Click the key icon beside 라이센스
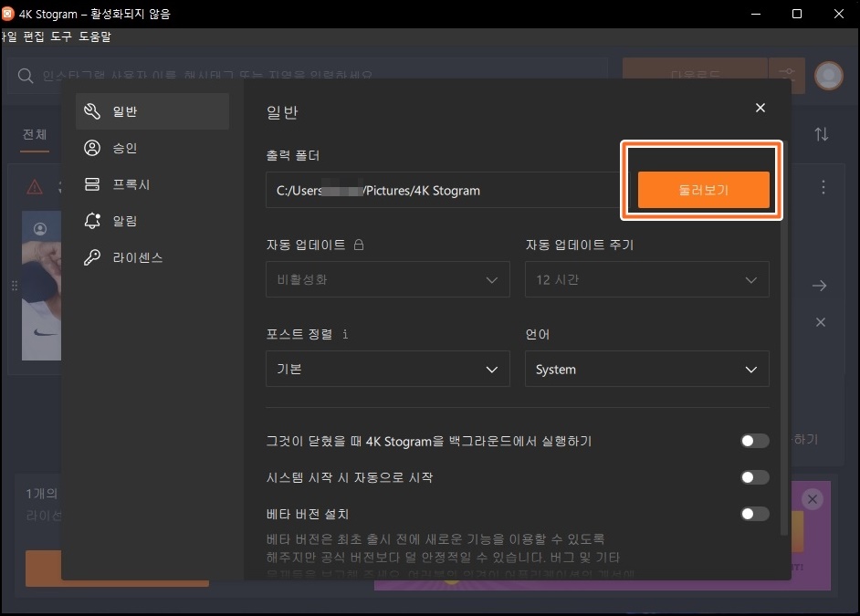The image size is (860, 616). (92, 257)
